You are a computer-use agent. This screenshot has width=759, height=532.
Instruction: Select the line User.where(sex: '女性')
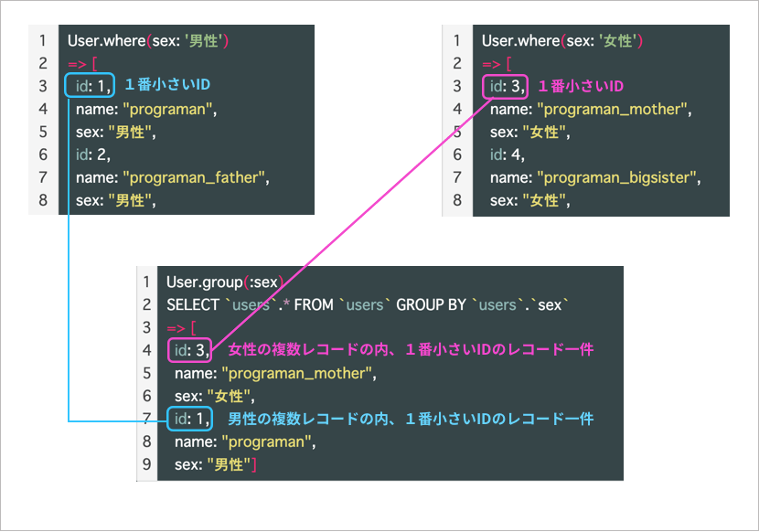(562, 41)
